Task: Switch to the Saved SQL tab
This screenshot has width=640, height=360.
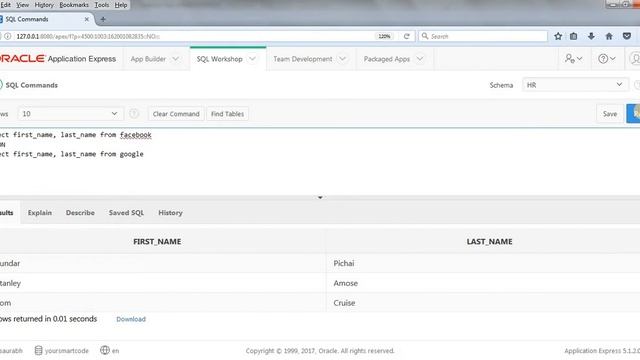Action: pyautogui.click(x=126, y=213)
